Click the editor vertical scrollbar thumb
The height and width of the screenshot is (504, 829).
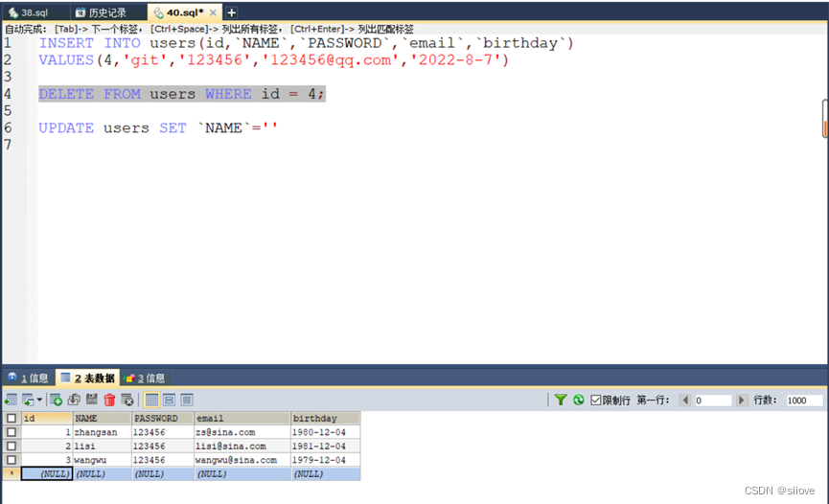825,119
